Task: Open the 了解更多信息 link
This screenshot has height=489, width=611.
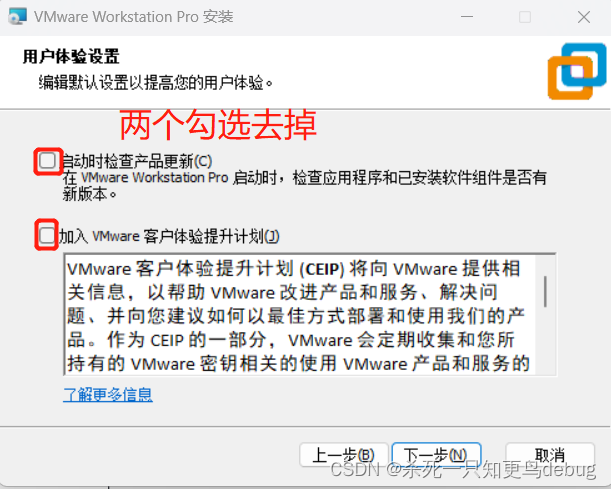Action: click(x=108, y=394)
